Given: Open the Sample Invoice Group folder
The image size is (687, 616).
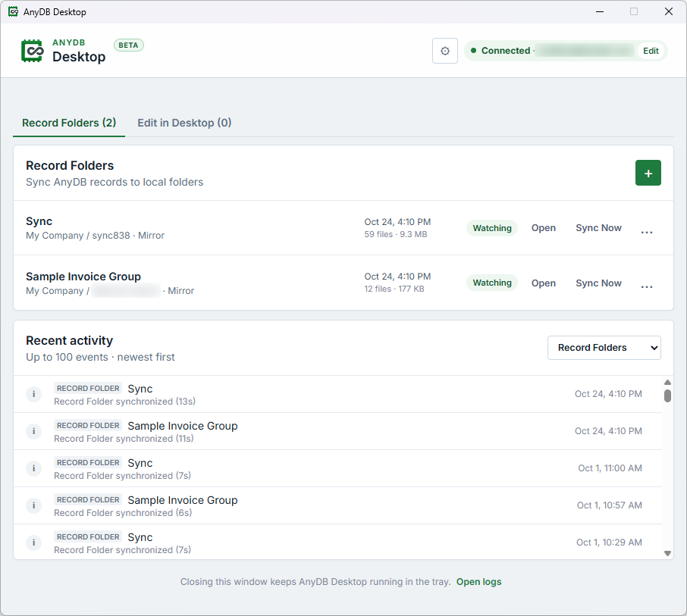Looking at the screenshot, I should [x=543, y=283].
